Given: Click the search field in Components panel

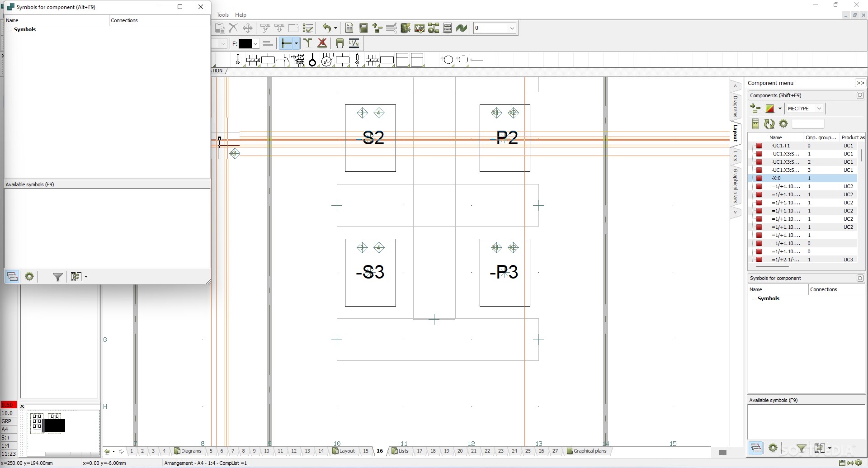Looking at the screenshot, I should (808, 124).
